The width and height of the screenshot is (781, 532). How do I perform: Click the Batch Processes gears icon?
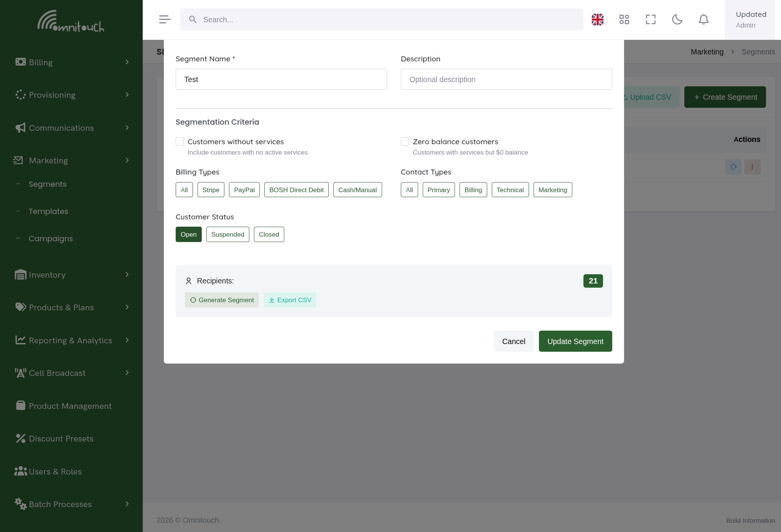point(21,504)
